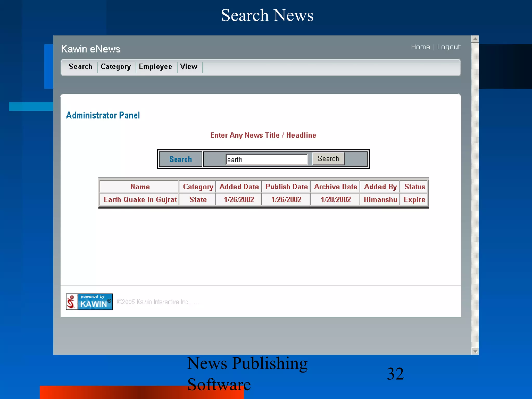Click the 'Category' column header
The image size is (532, 399).
pyautogui.click(x=198, y=187)
